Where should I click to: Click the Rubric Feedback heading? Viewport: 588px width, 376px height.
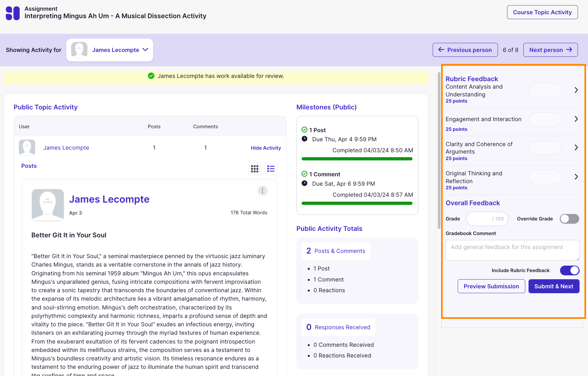472,79
